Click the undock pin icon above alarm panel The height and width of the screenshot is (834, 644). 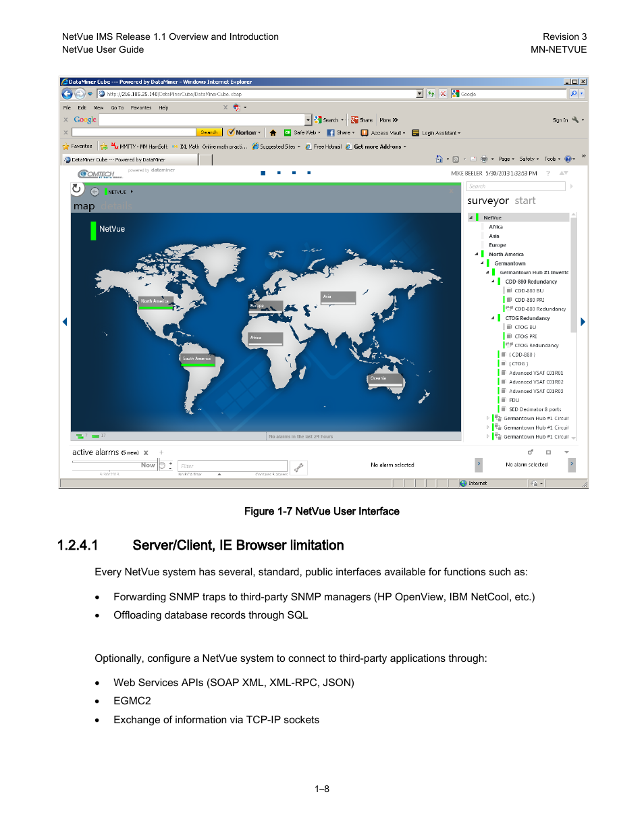[530, 452]
